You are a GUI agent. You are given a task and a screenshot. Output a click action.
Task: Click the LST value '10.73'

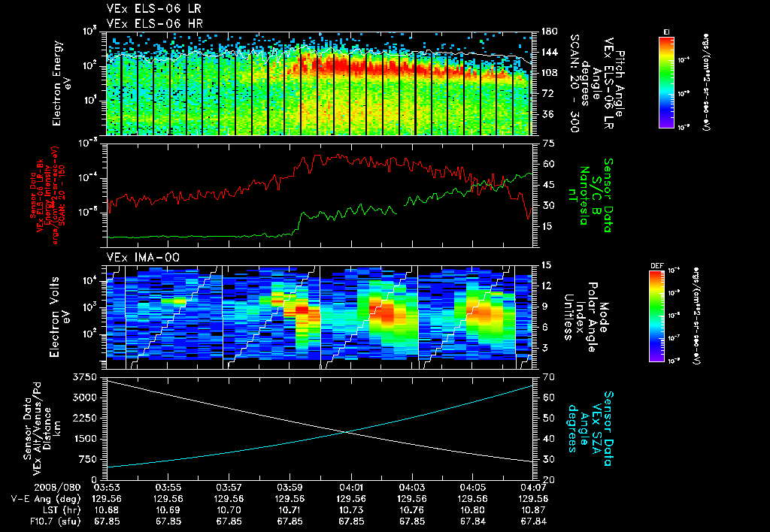coord(351,511)
